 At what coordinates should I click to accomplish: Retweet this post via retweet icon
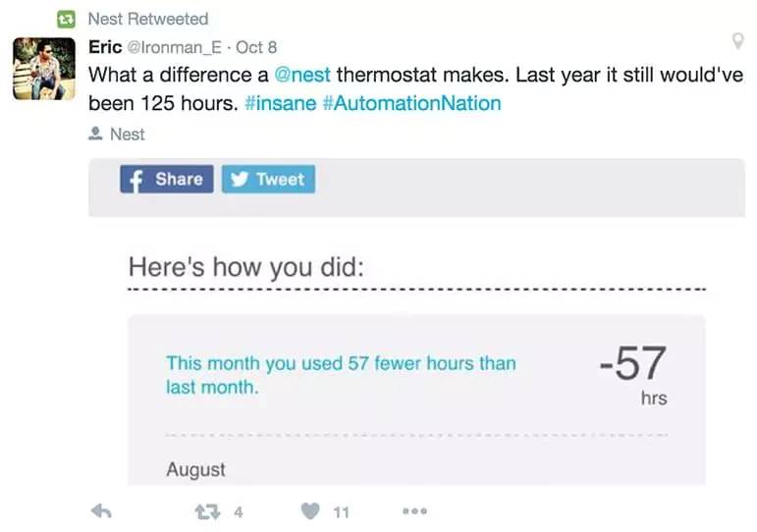207,511
